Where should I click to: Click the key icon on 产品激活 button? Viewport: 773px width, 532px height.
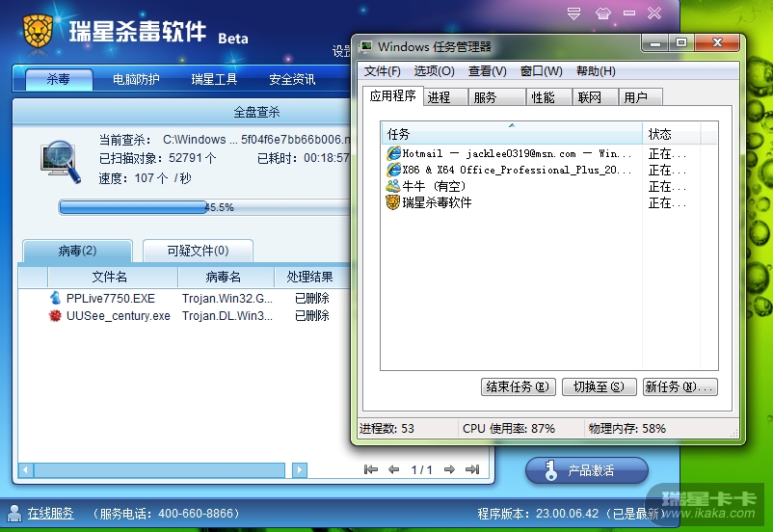tap(550, 470)
